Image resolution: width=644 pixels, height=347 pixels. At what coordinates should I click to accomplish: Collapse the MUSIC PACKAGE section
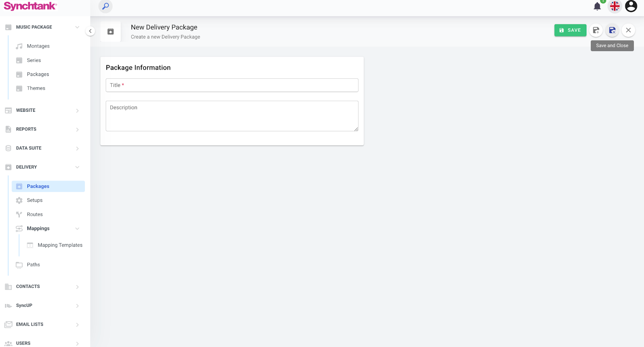point(77,27)
